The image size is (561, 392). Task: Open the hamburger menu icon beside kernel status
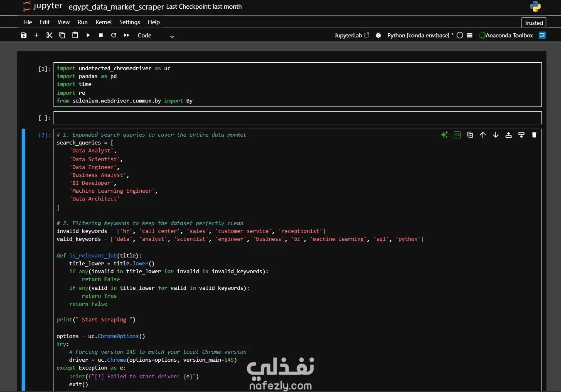pyautogui.click(x=470, y=35)
